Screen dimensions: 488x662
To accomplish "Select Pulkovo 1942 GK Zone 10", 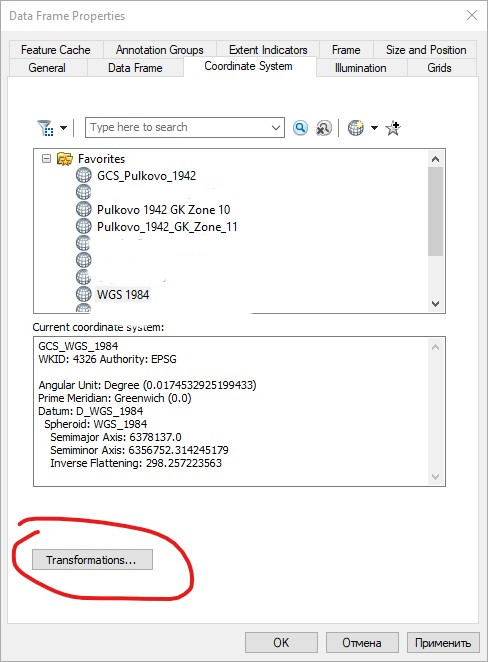I will pos(163,209).
